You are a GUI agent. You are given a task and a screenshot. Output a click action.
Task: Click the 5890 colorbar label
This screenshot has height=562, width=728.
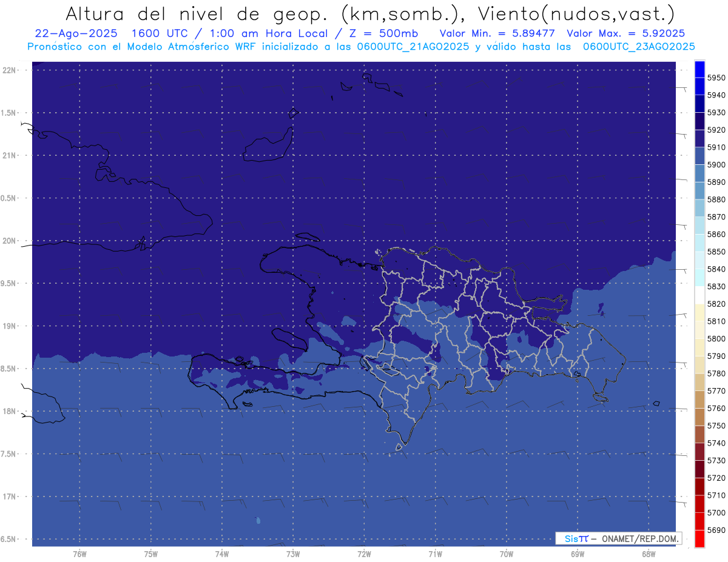[x=716, y=182]
